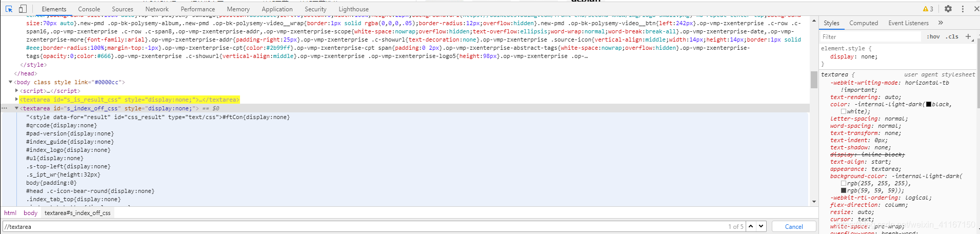Click the text-align: start style property

(x=861, y=162)
